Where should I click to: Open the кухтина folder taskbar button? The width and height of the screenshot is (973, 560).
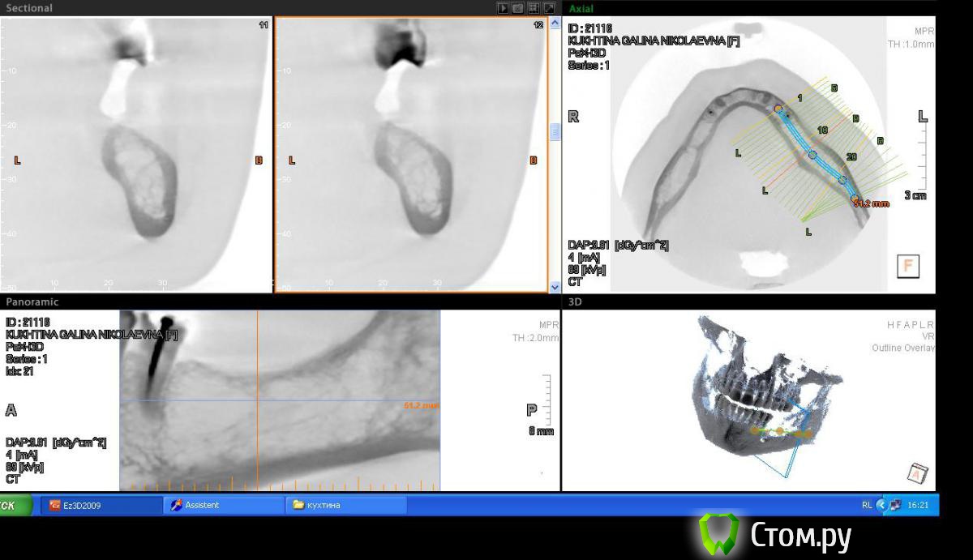click(x=345, y=505)
